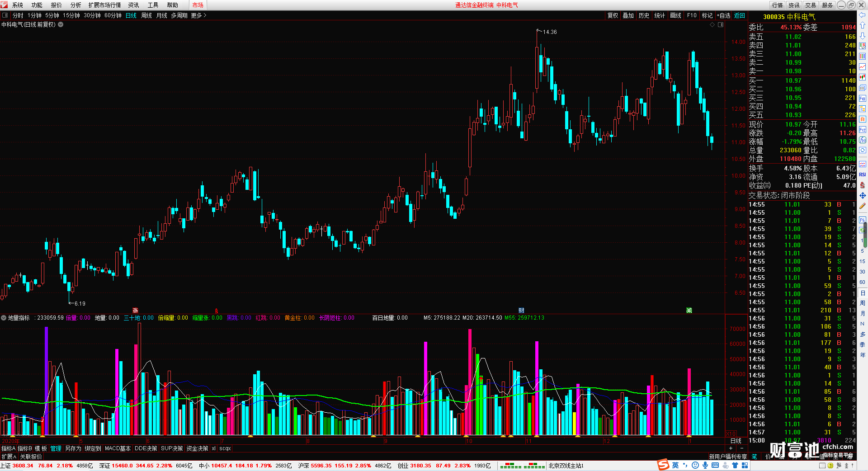
Task: Open the Sogou soft keyboard icon
Action: [715, 465]
